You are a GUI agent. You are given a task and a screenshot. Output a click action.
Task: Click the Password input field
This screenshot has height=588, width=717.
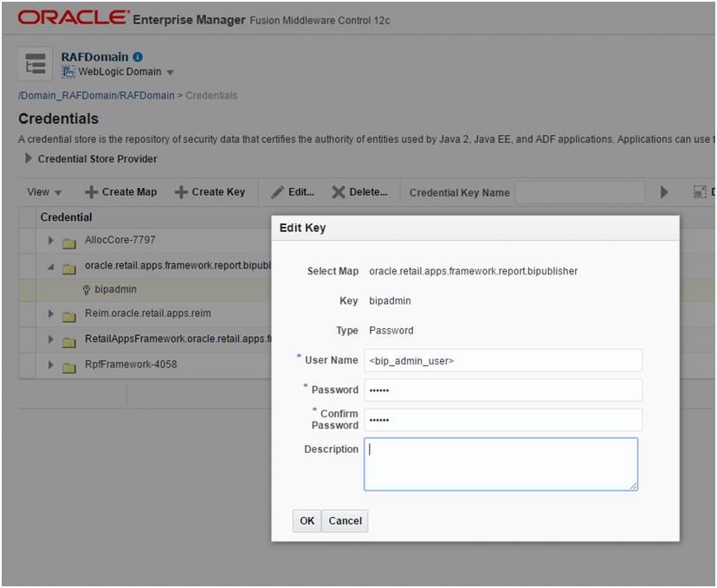503,390
